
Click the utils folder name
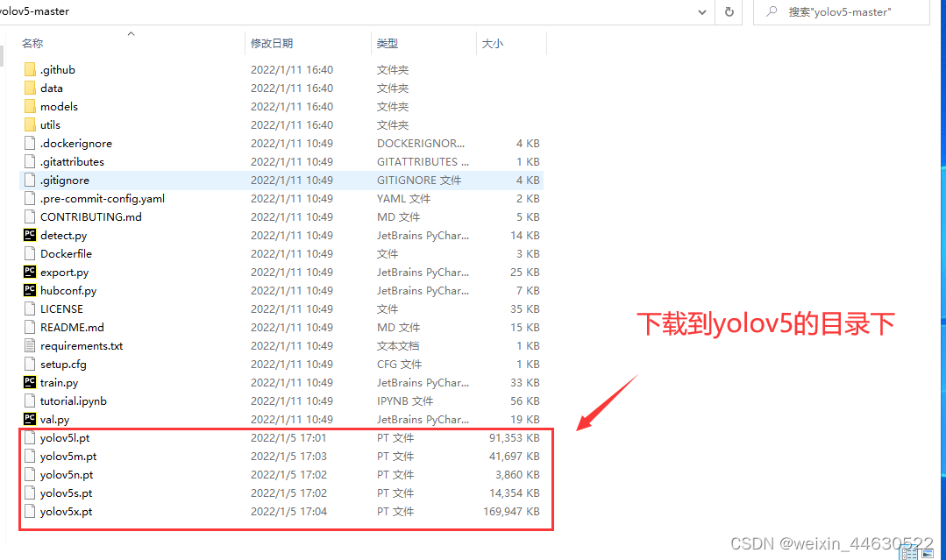tap(50, 124)
